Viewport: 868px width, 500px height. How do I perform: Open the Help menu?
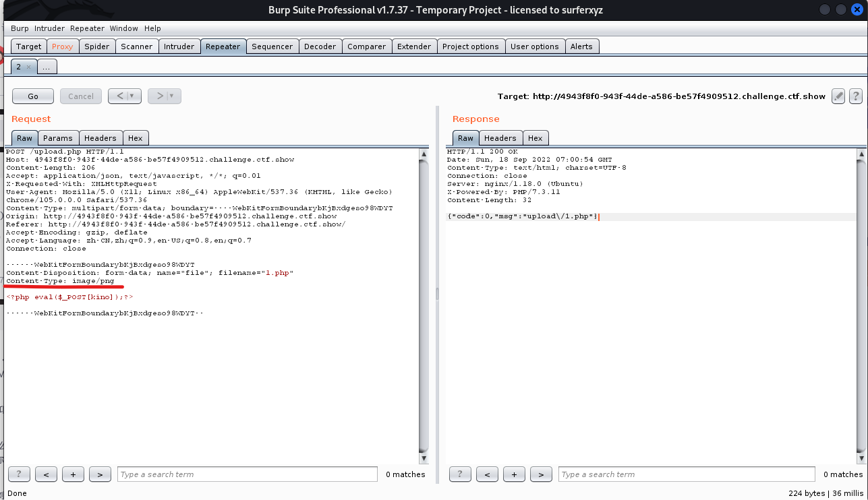pos(152,28)
